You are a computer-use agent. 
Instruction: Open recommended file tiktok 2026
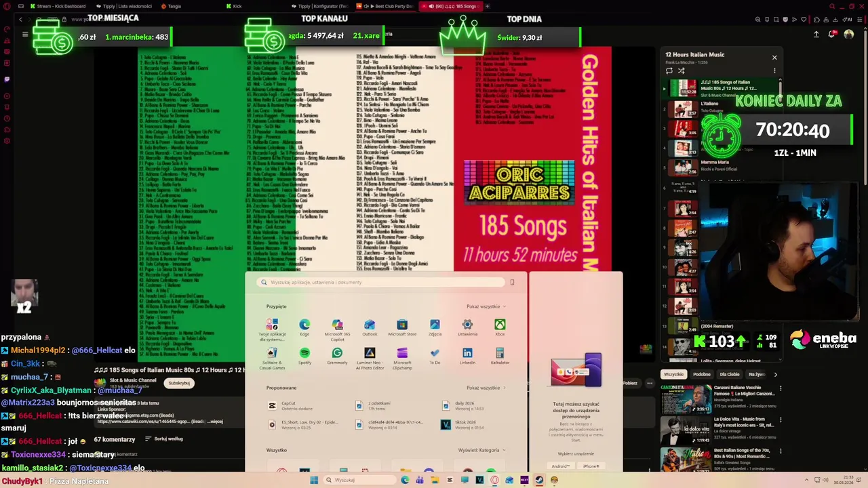462,424
